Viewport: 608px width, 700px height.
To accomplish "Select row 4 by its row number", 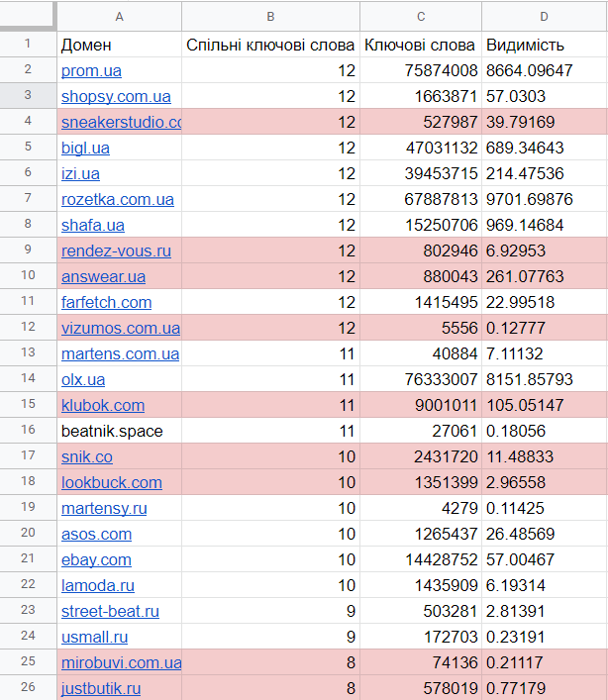I will 28,122.
